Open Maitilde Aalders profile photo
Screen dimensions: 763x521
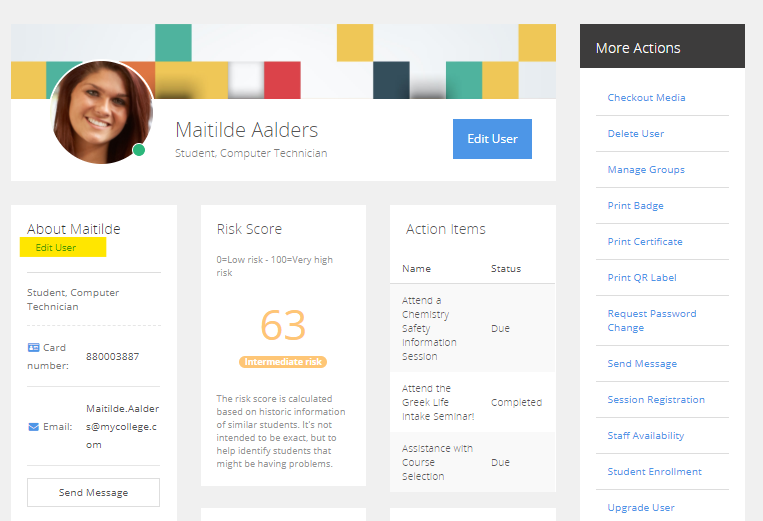[x=102, y=112]
